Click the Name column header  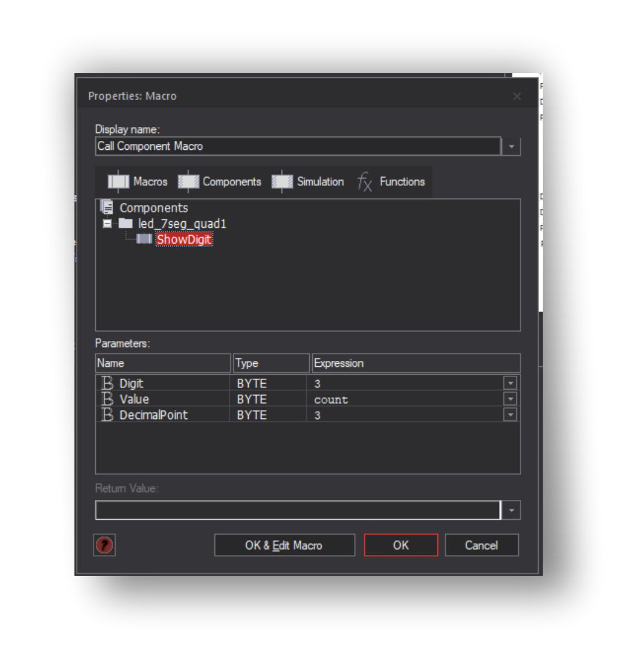pyautogui.click(x=163, y=363)
